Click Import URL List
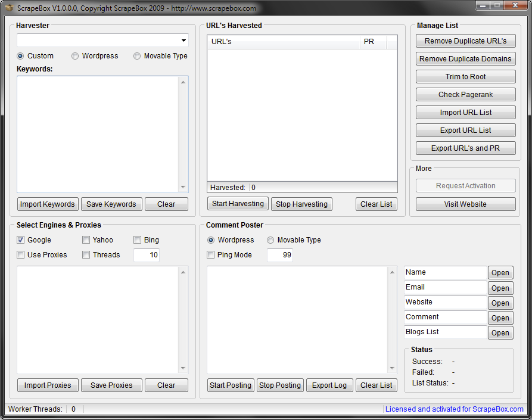This screenshot has width=532, height=420. tap(465, 112)
